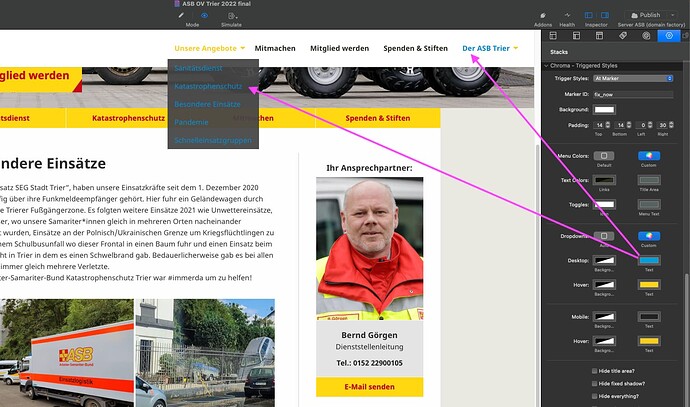690x407 pixels.
Task: Open the yellow Desktop Hover Text swatch
Action: (649, 285)
